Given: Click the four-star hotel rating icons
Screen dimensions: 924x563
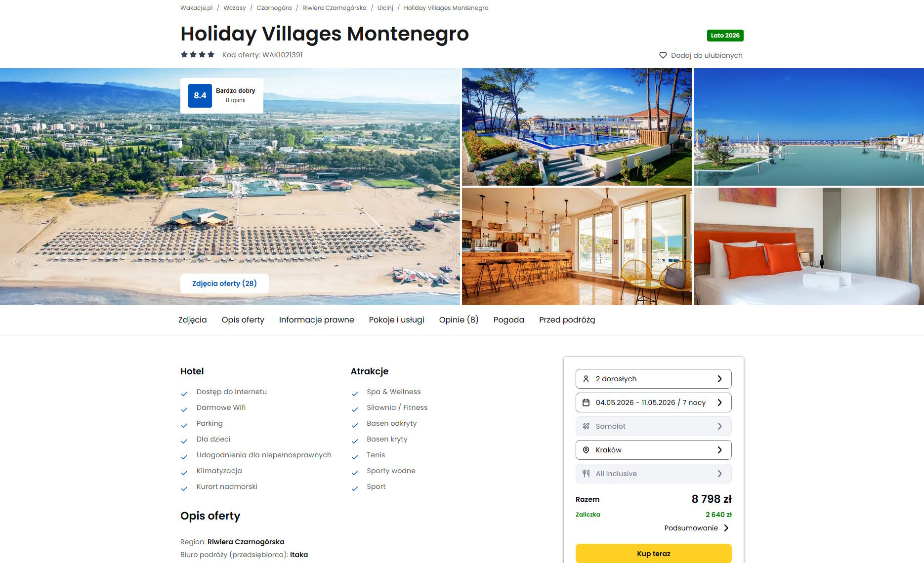Looking at the screenshot, I should (x=198, y=55).
